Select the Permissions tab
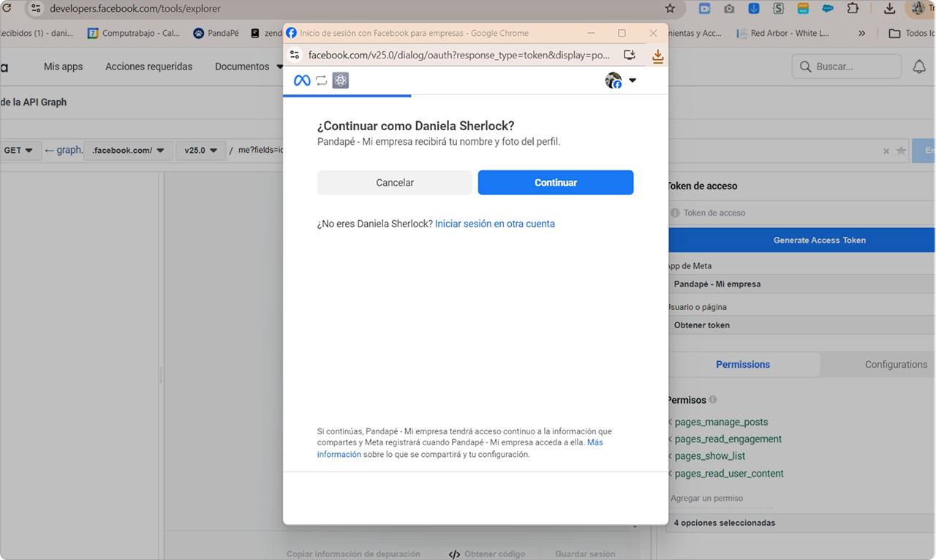 [743, 364]
